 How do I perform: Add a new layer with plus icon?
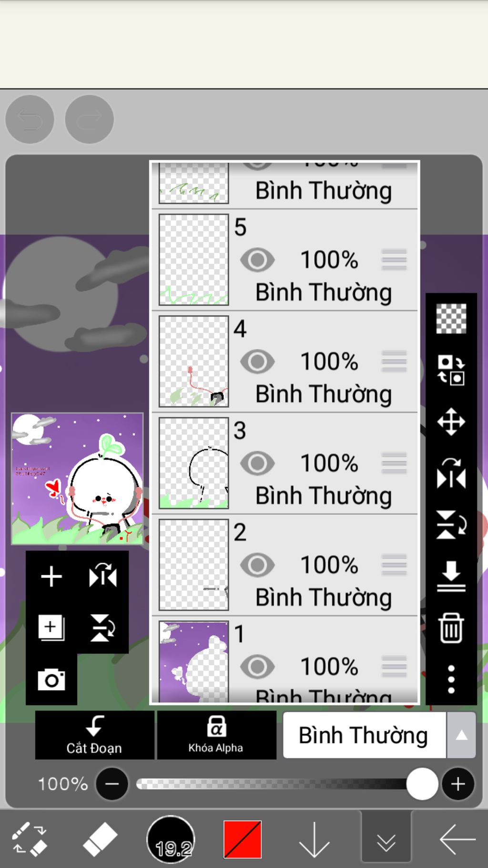[51, 577]
